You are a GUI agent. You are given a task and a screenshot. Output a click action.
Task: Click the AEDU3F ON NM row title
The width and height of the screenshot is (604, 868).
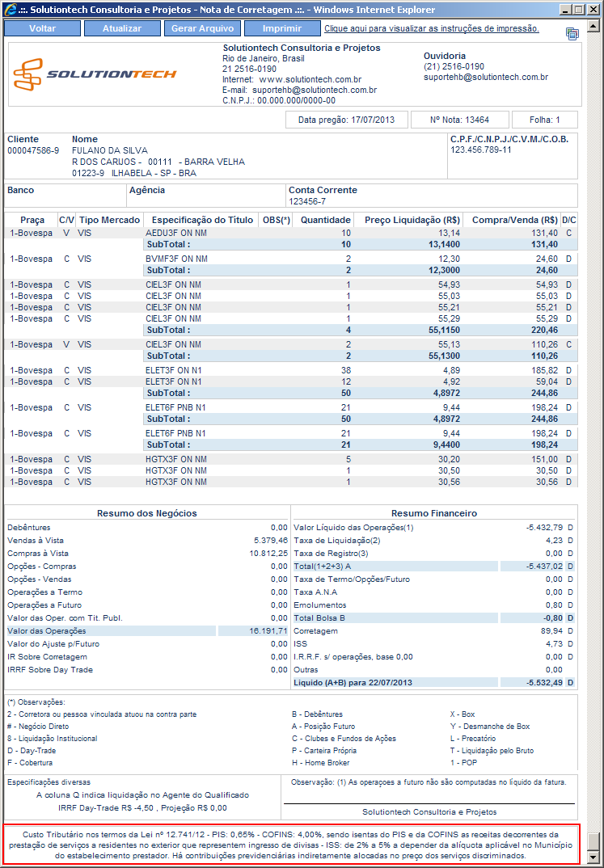click(176, 233)
